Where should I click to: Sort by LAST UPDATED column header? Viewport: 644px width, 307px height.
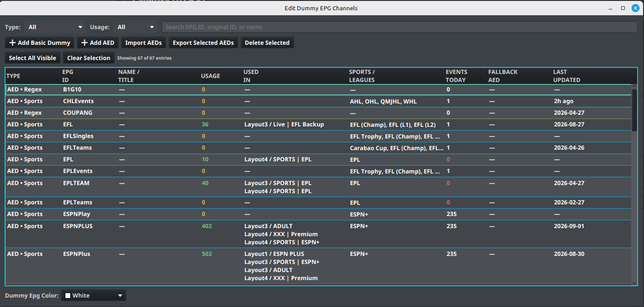(x=591, y=76)
